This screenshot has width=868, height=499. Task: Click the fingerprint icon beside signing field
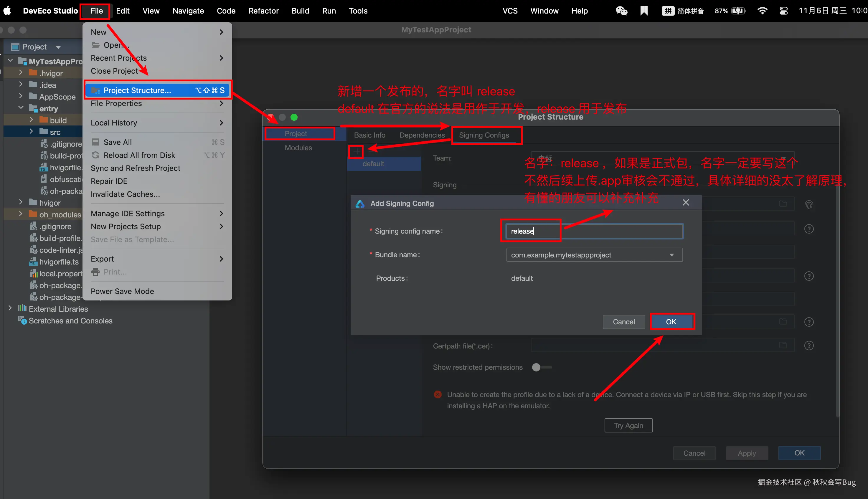[x=809, y=205]
